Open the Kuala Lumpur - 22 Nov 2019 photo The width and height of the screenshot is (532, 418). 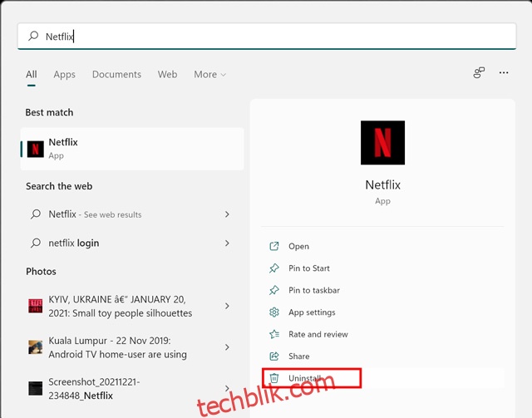(132, 347)
